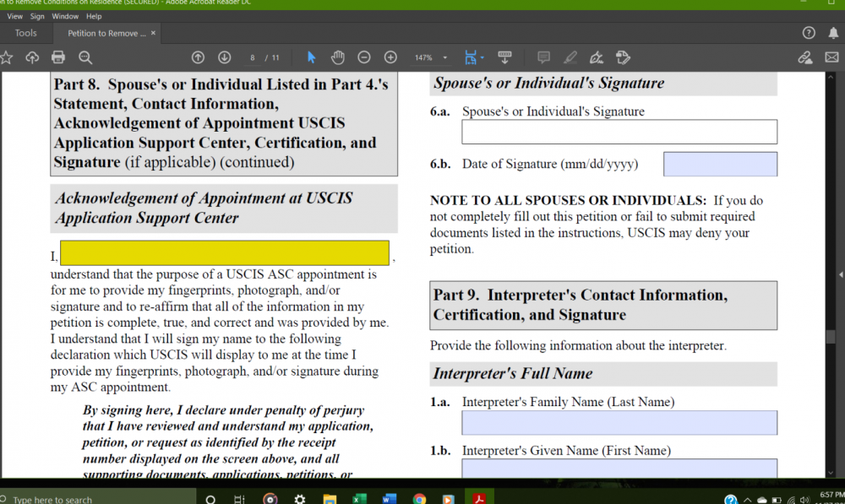Open Chrome from the taskbar
Image resolution: width=845 pixels, height=504 pixels.
pyautogui.click(x=419, y=499)
